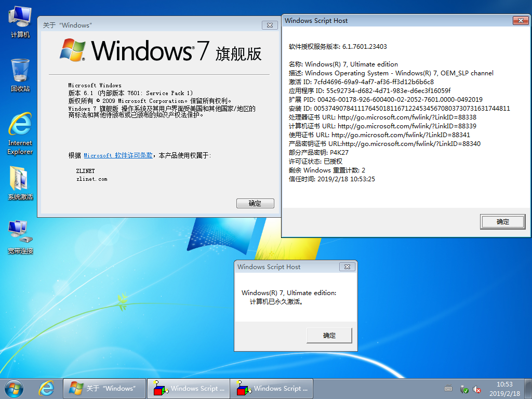
Task: Click the 版本 6.1 Service Pack 1 text
Action: point(130,93)
